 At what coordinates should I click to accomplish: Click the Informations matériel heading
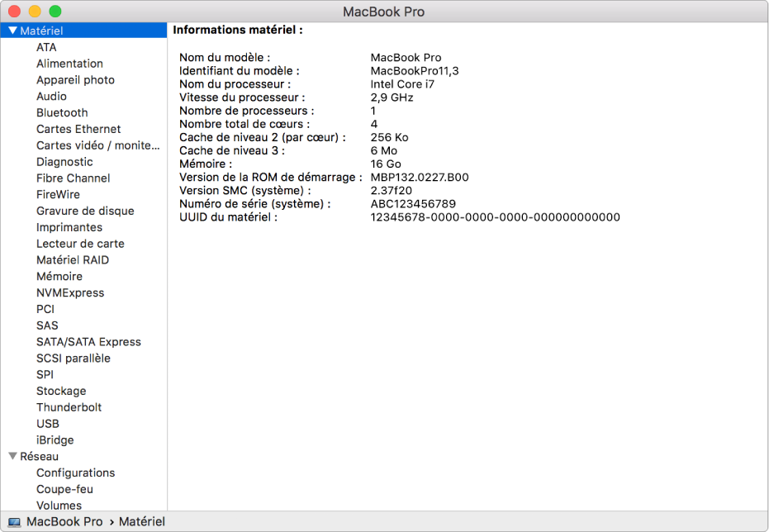(238, 30)
